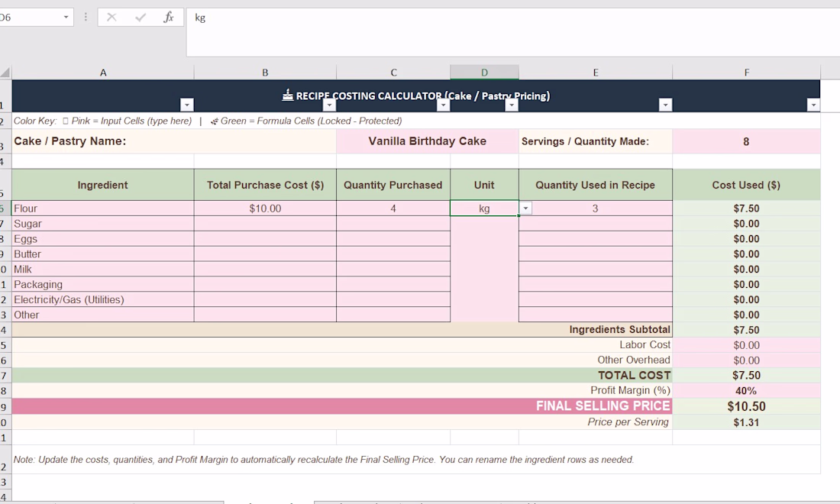Click the 'Ingredient' column heading cell
The width and height of the screenshot is (840, 504).
tap(103, 185)
